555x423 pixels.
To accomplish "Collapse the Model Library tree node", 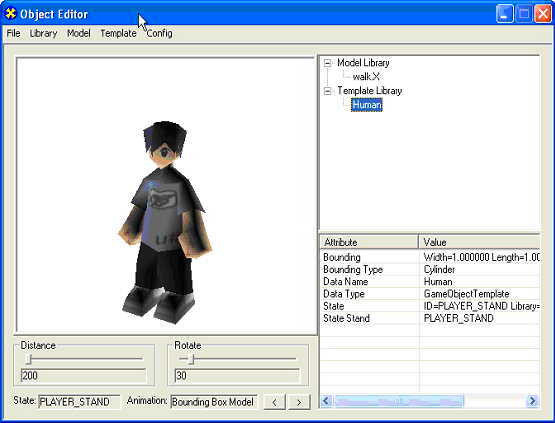I will (x=328, y=63).
